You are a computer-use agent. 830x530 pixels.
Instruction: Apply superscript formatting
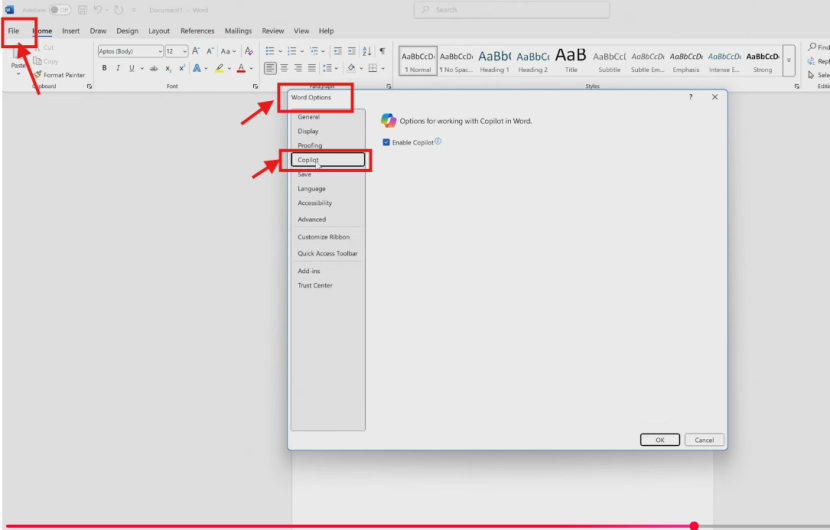(182, 68)
